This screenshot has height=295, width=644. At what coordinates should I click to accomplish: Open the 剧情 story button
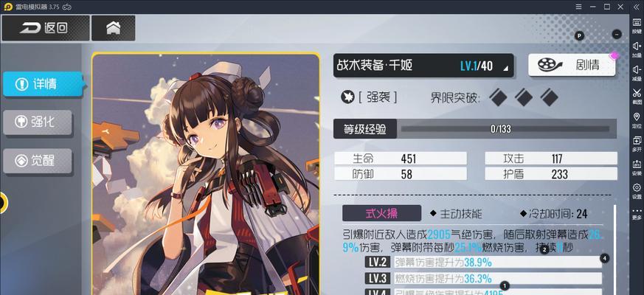tap(572, 64)
